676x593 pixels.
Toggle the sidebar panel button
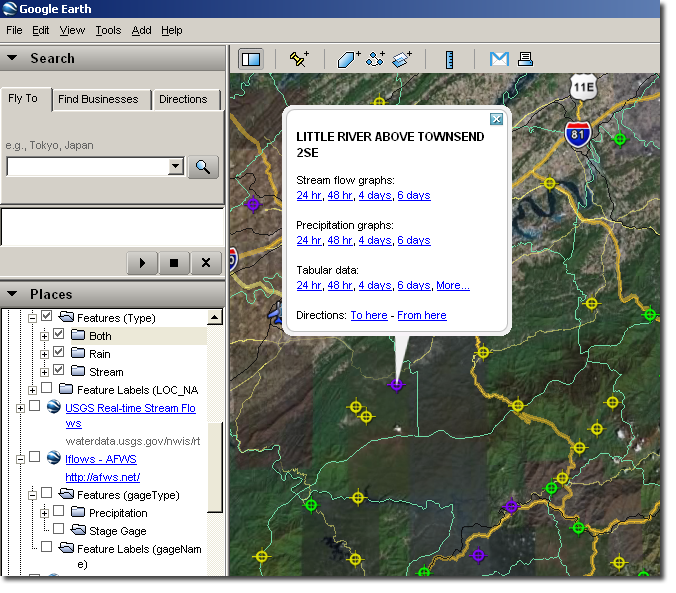[251, 59]
